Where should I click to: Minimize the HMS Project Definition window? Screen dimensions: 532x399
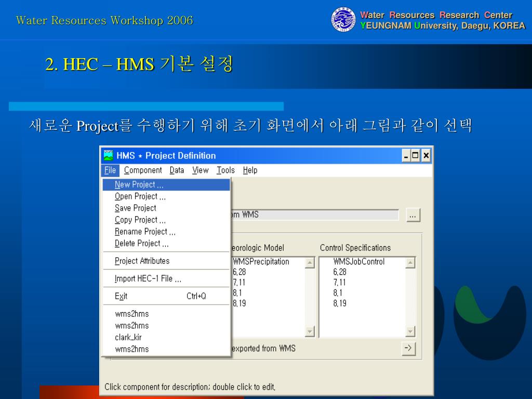pyautogui.click(x=406, y=156)
